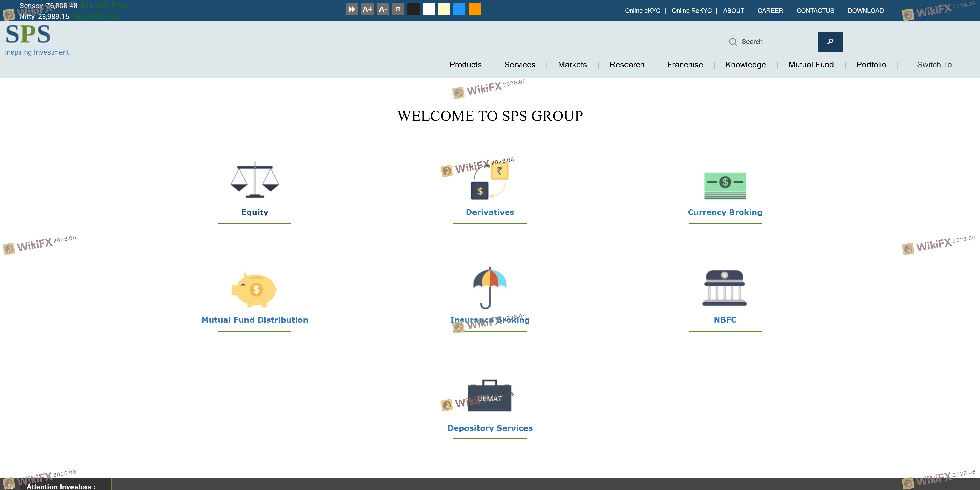
Task: Open the Markets menu
Action: tap(572, 65)
